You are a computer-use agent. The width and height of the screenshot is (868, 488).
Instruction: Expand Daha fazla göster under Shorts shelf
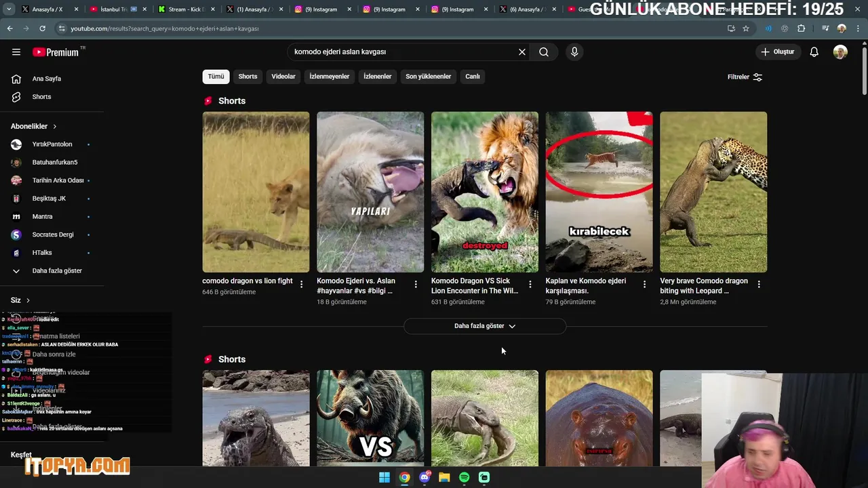(485, 326)
